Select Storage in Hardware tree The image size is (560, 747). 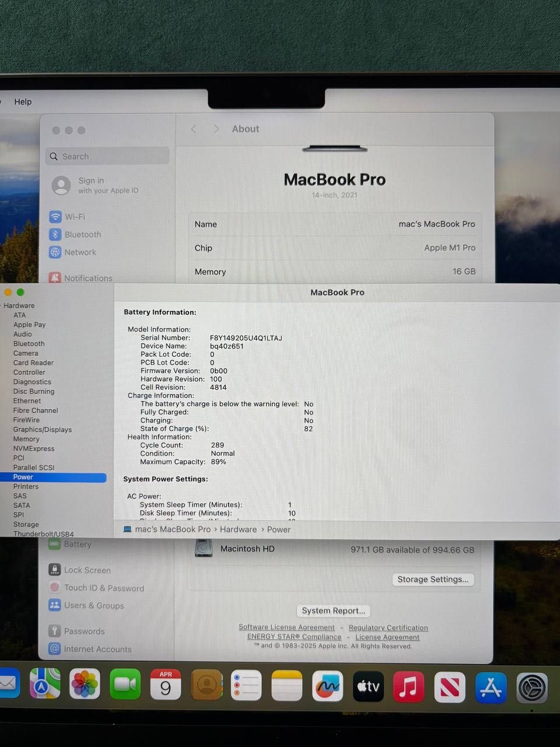(26, 525)
